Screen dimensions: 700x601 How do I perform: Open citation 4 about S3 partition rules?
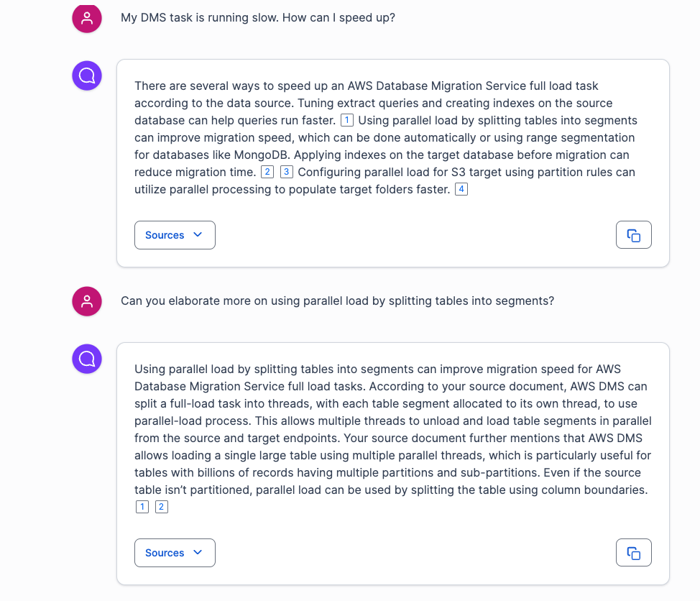tap(461, 189)
